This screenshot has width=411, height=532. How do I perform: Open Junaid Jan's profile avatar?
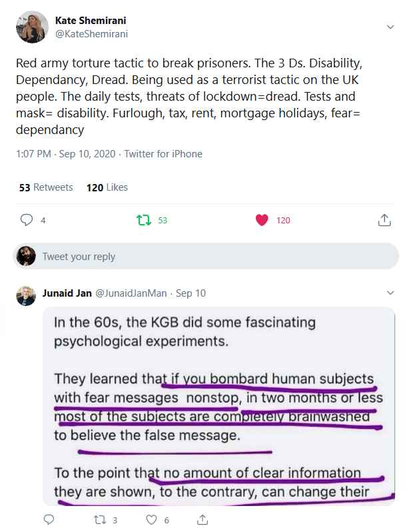click(x=26, y=295)
